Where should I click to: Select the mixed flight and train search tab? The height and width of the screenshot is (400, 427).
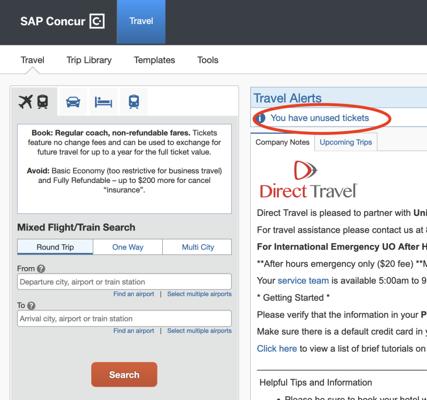point(34,102)
